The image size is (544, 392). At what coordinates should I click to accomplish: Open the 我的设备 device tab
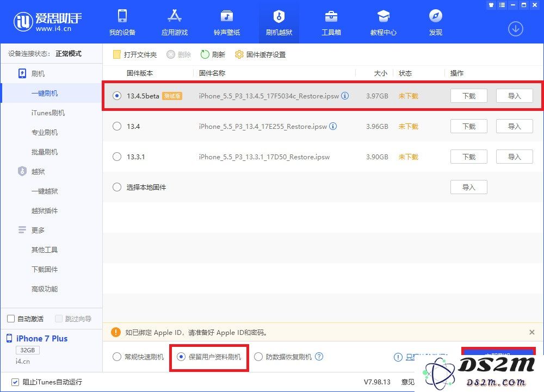pos(122,22)
